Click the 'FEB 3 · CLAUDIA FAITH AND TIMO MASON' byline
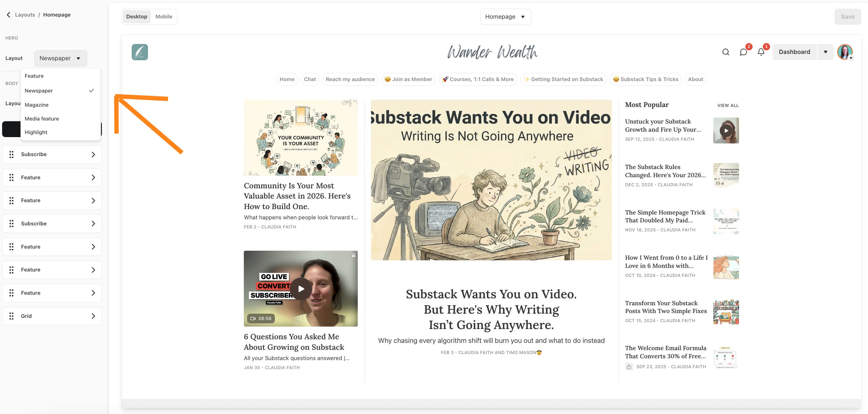Image resolution: width=868 pixels, height=414 pixels. 491,352
